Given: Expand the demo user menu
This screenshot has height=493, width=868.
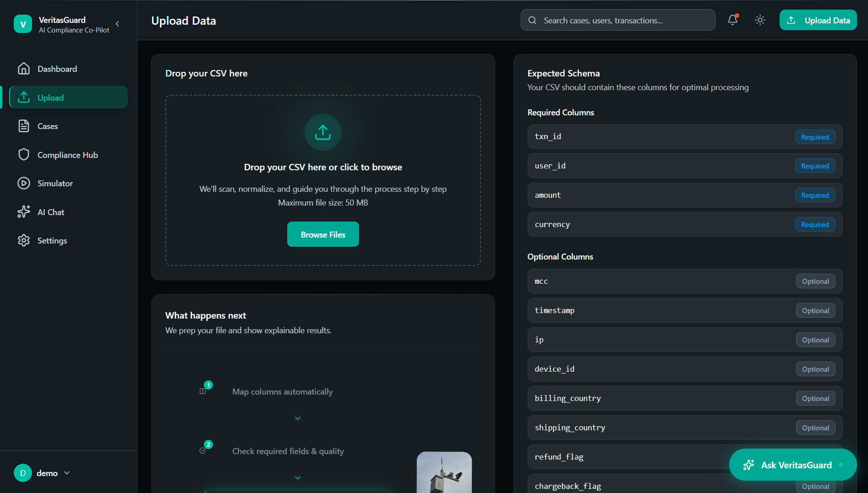Looking at the screenshot, I should coord(67,473).
